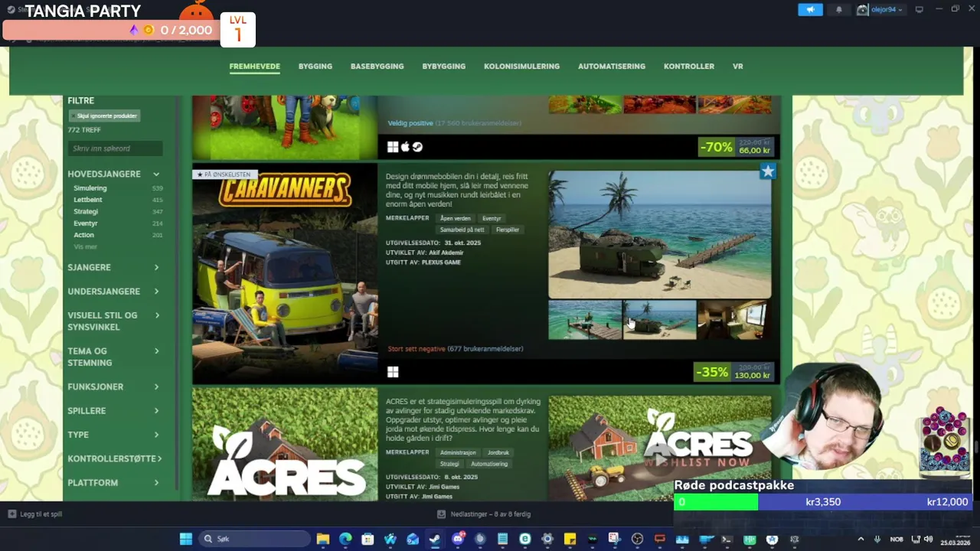Image resolution: width=980 pixels, height=551 pixels.
Task: Click the Caravanners wishlist star badge
Action: coord(768,171)
